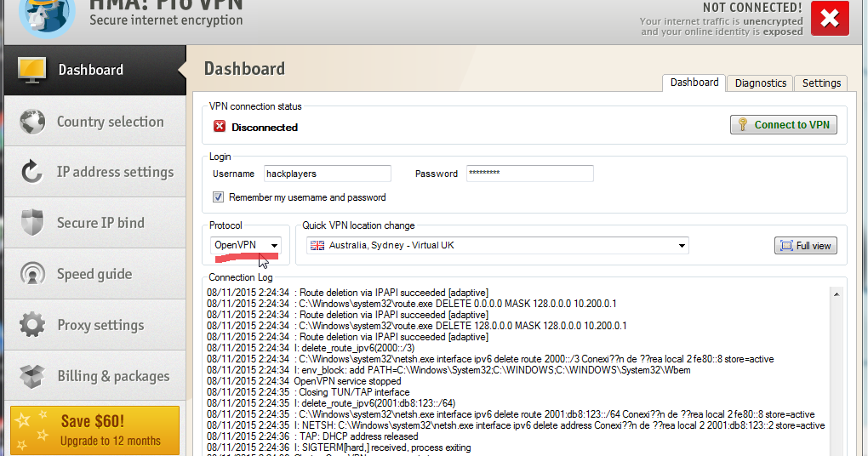Open the Speed guide section
The height and width of the screenshot is (456, 868).
click(95, 274)
